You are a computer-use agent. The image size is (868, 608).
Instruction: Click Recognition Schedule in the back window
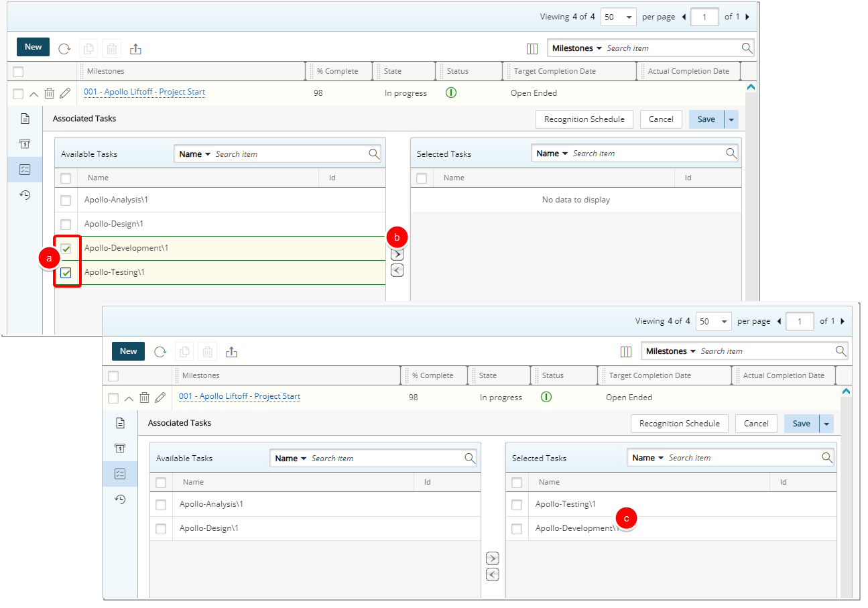584,119
